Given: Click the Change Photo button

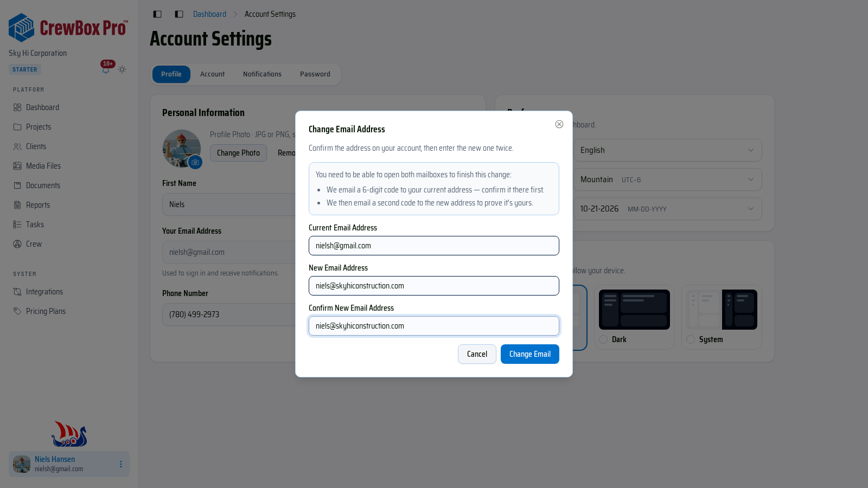Looking at the screenshot, I should [238, 153].
